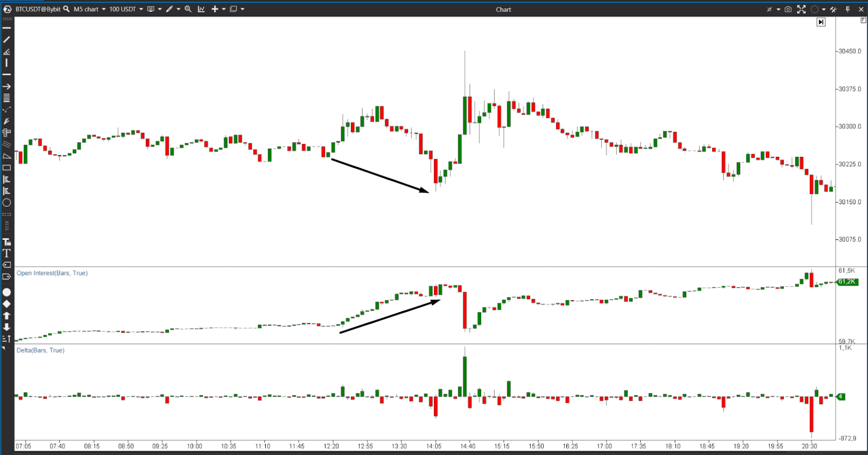The height and width of the screenshot is (455, 868).
Task: Click the scroll-to-latest-bar button
Action: [x=821, y=22]
